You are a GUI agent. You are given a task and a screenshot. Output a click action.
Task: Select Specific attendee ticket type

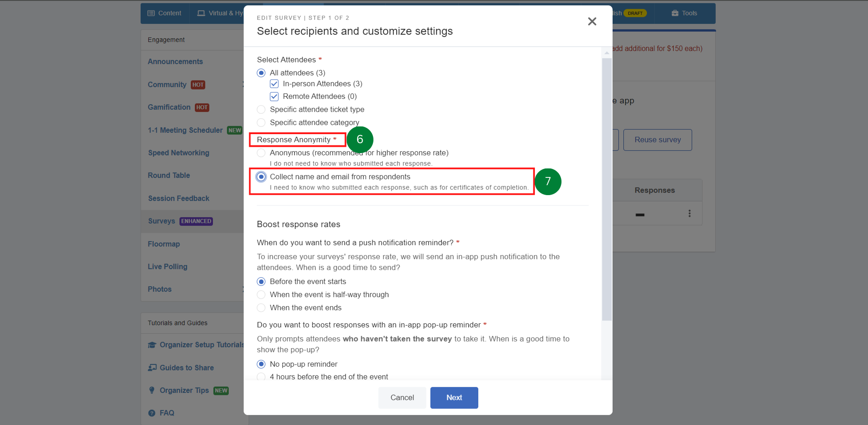pos(261,109)
